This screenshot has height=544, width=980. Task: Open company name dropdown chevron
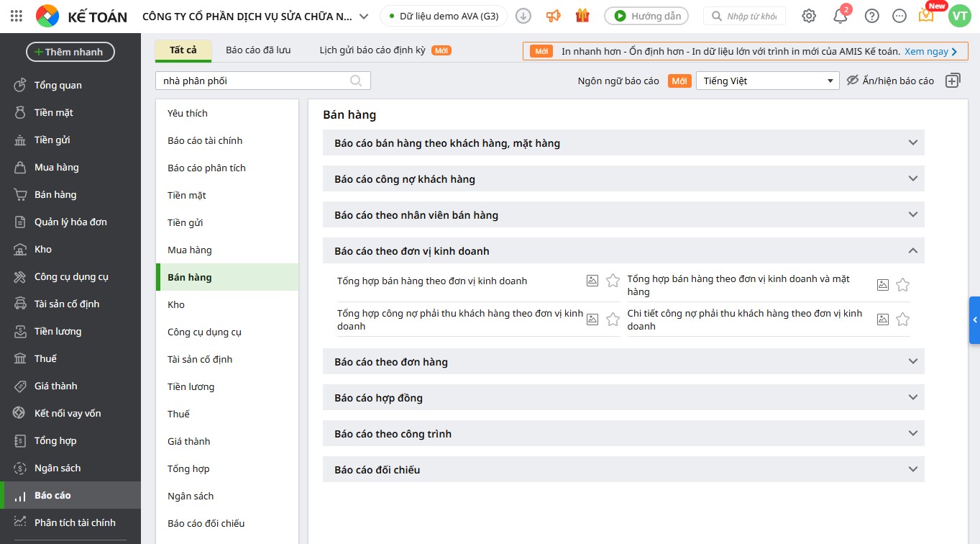tap(364, 16)
